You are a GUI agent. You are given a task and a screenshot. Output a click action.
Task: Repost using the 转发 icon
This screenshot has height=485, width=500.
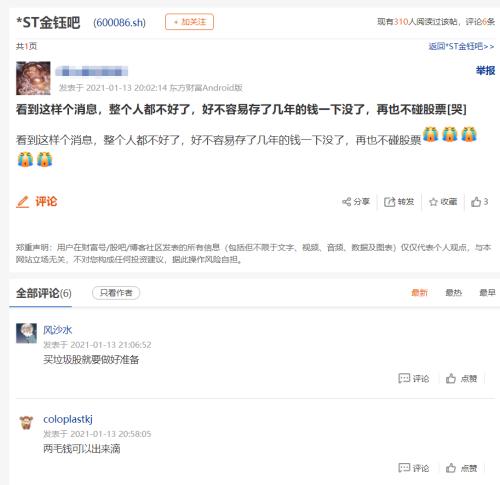(389, 202)
